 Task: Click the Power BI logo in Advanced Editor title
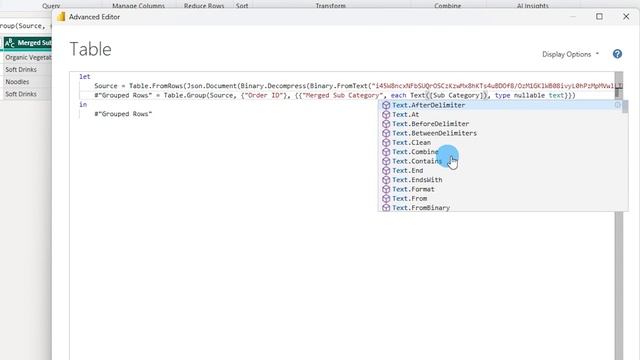[61, 17]
